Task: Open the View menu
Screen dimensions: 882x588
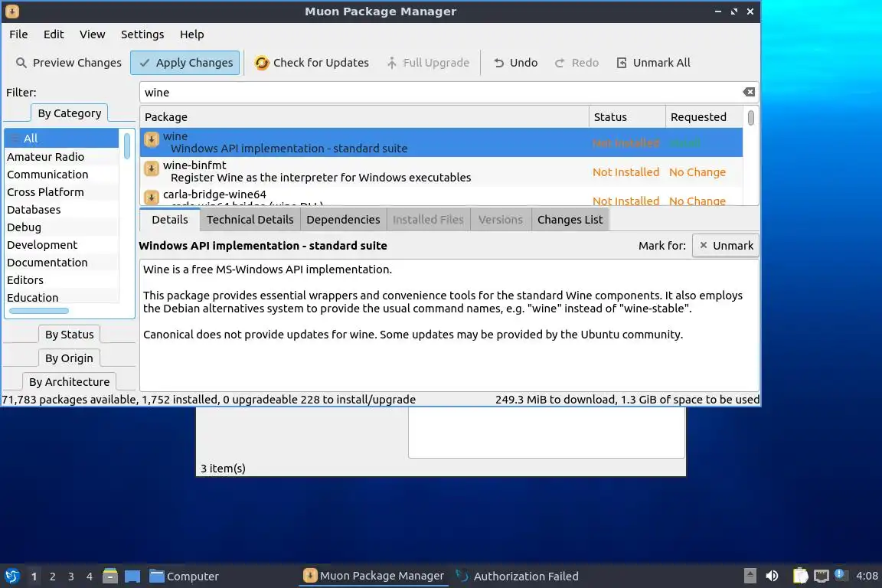Action: click(92, 34)
